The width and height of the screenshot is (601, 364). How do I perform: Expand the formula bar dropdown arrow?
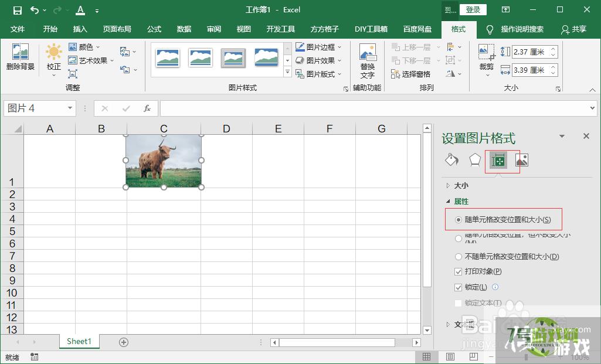click(x=592, y=108)
